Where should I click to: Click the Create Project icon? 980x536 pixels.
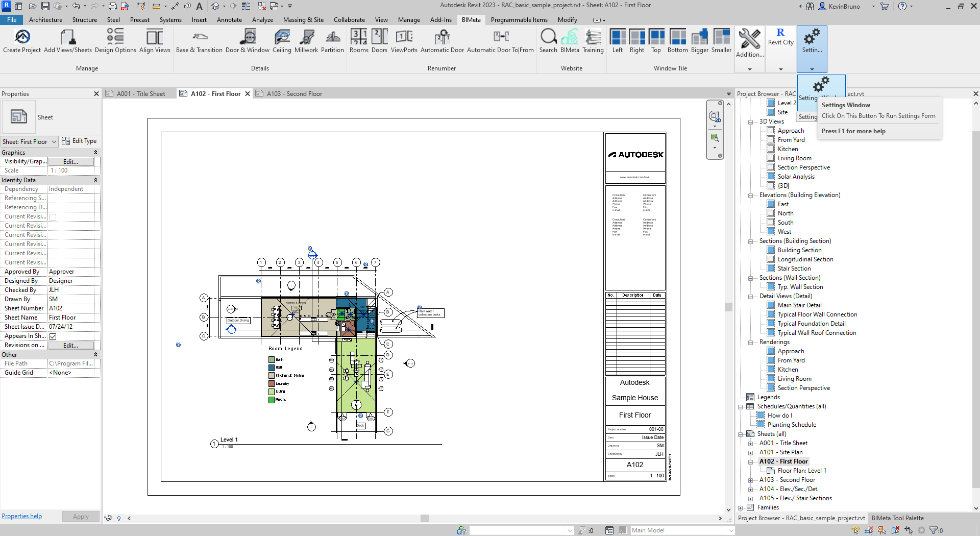pos(22,41)
